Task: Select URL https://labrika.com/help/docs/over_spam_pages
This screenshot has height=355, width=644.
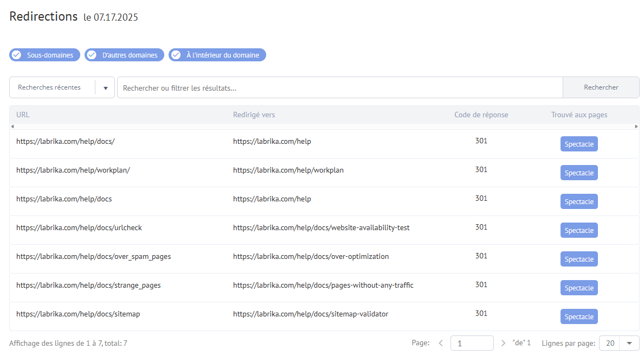Action: coord(94,257)
